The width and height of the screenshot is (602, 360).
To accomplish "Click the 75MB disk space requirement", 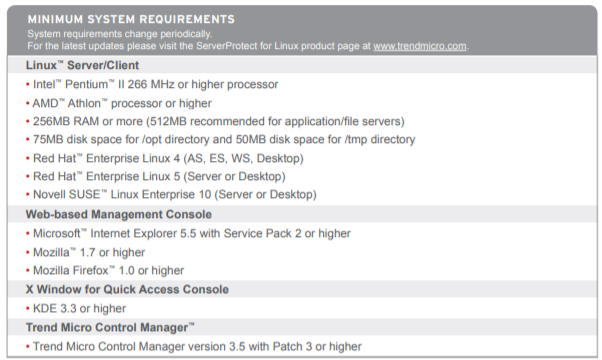I will point(224,139).
